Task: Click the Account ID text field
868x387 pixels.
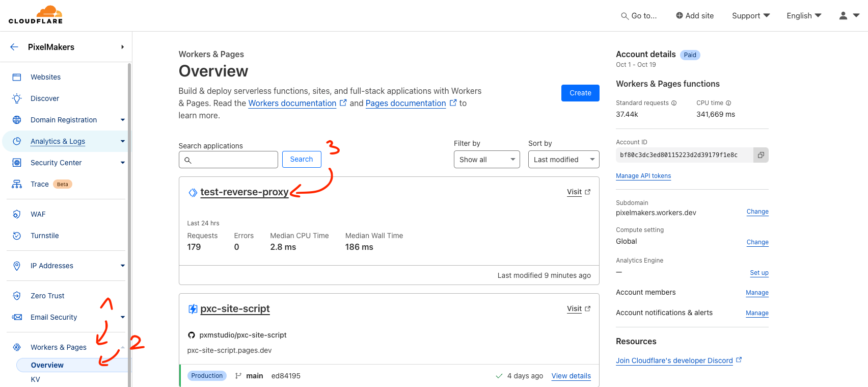Action: 685,155
